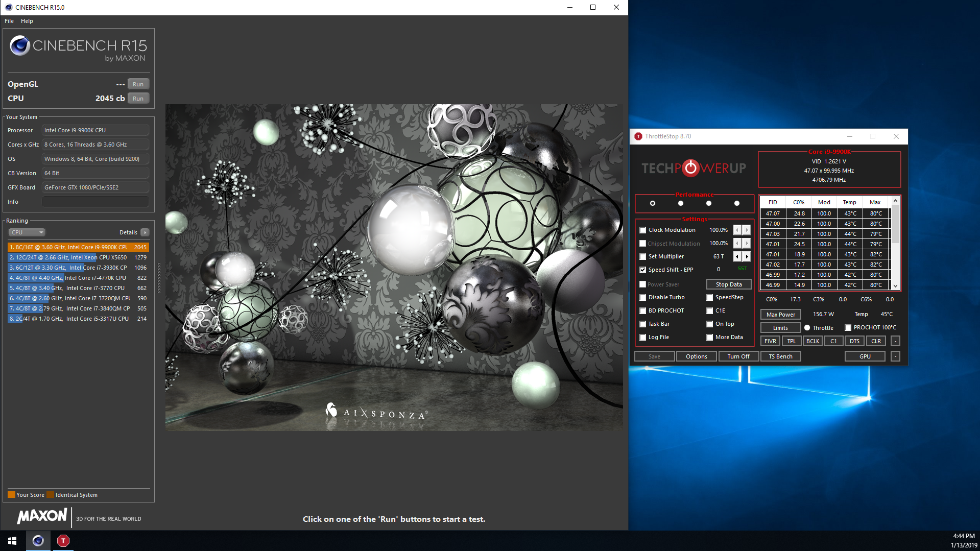The image size is (980, 551).
Task: Select ranking row Intel Core i7-3930K
Action: click(78, 268)
